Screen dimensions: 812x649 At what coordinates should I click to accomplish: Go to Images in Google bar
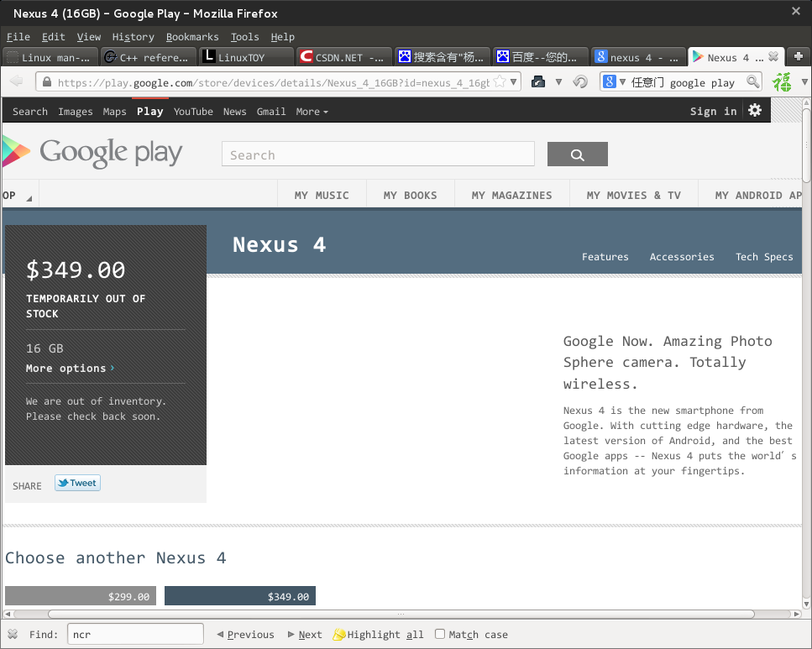coord(75,112)
